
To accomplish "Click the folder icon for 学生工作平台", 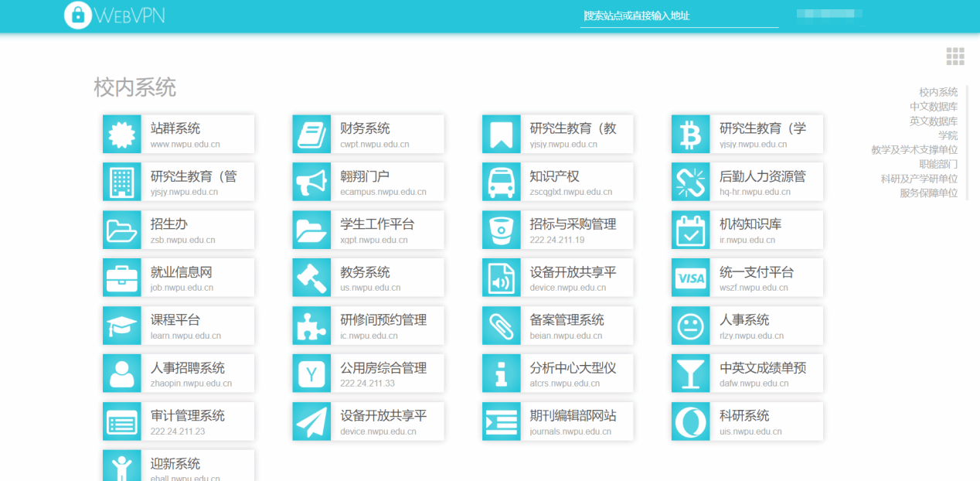I will (x=311, y=230).
